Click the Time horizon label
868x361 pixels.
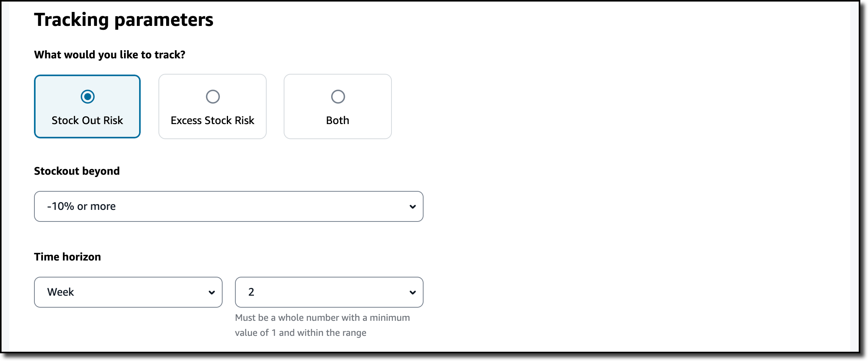(x=68, y=257)
